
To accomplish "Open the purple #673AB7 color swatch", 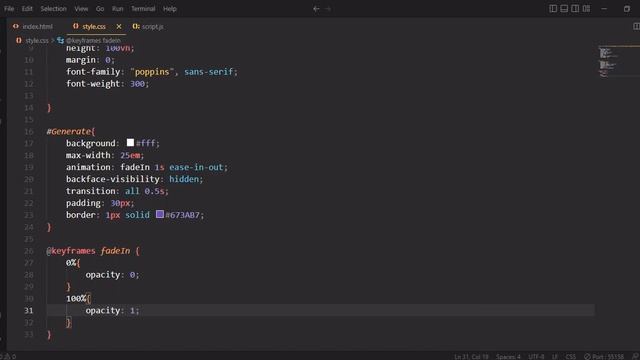I will [160, 214].
